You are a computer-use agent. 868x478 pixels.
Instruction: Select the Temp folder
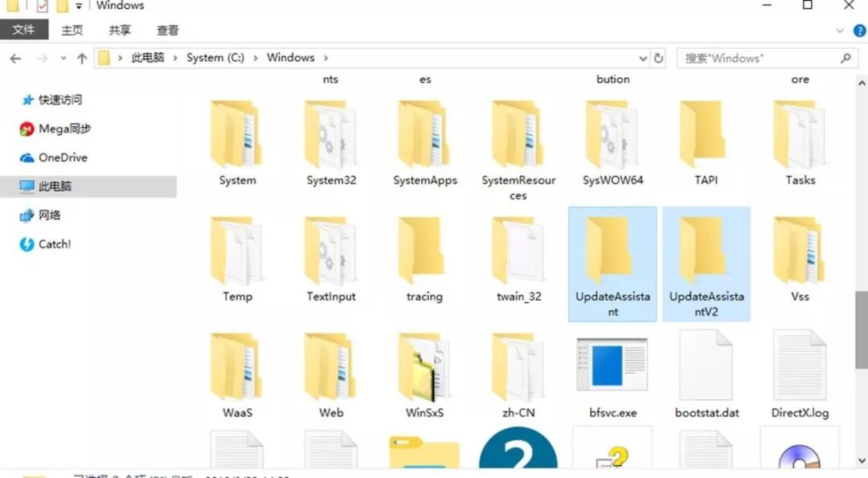(237, 260)
